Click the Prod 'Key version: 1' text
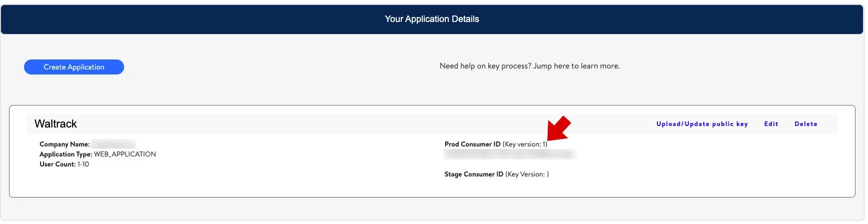This screenshot has height=224, width=868. click(525, 144)
